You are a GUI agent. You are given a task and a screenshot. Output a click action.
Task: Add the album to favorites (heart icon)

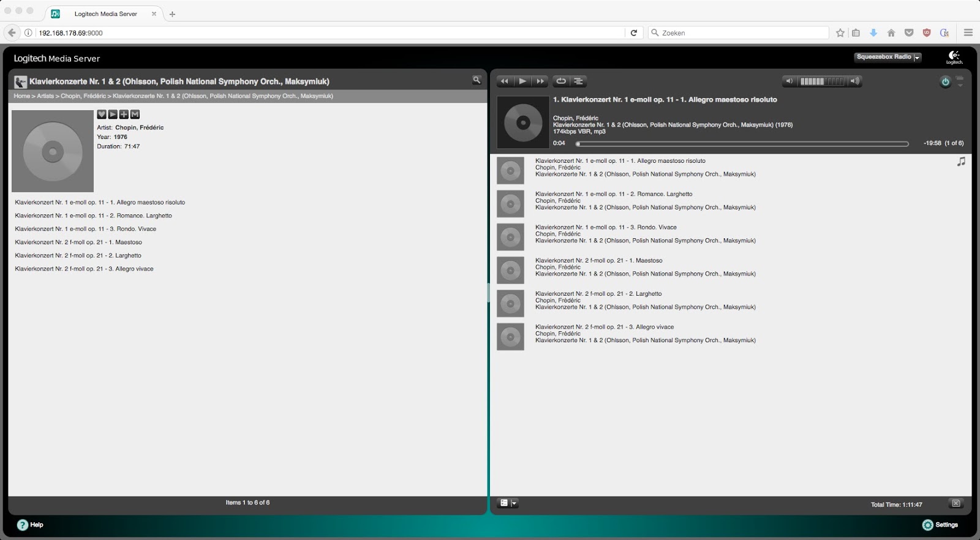[102, 114]
